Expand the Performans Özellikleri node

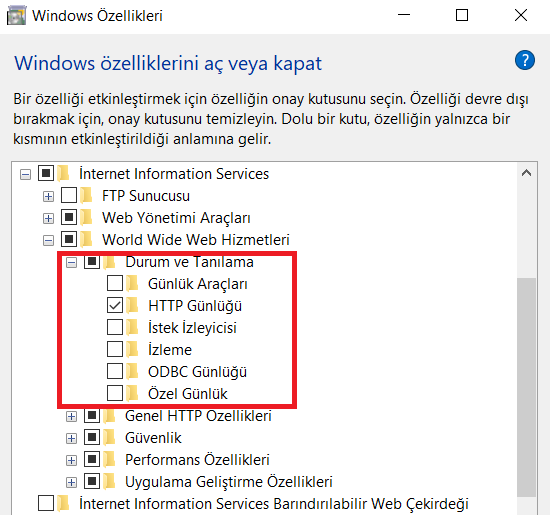[x=71, y=460]
